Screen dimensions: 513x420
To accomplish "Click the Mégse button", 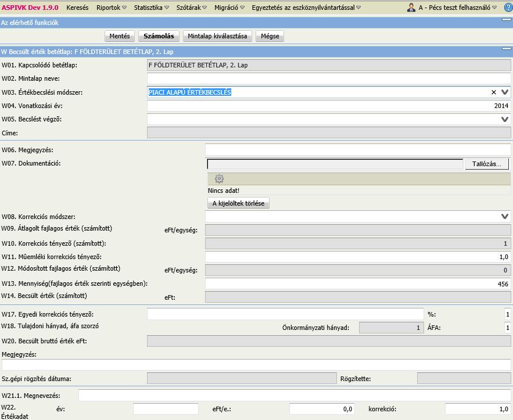I will click(x=270, y=36).
